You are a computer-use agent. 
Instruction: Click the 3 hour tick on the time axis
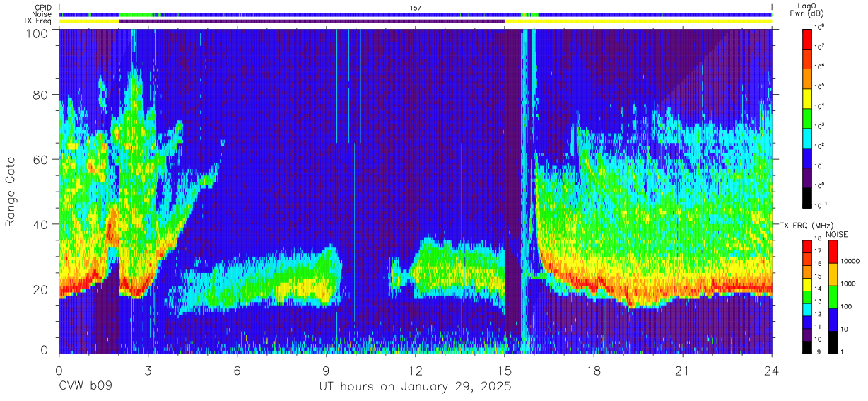pos(148,371)
